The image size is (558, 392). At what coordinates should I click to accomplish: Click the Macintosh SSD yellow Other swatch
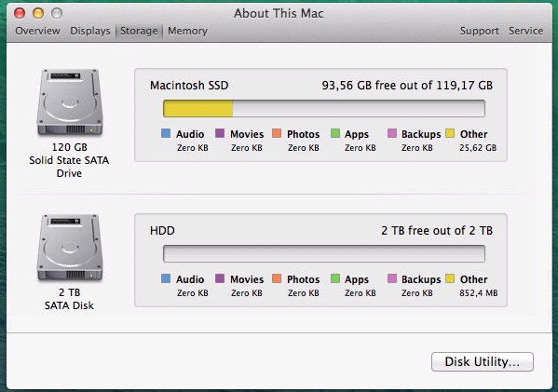[x=450, y=133]
